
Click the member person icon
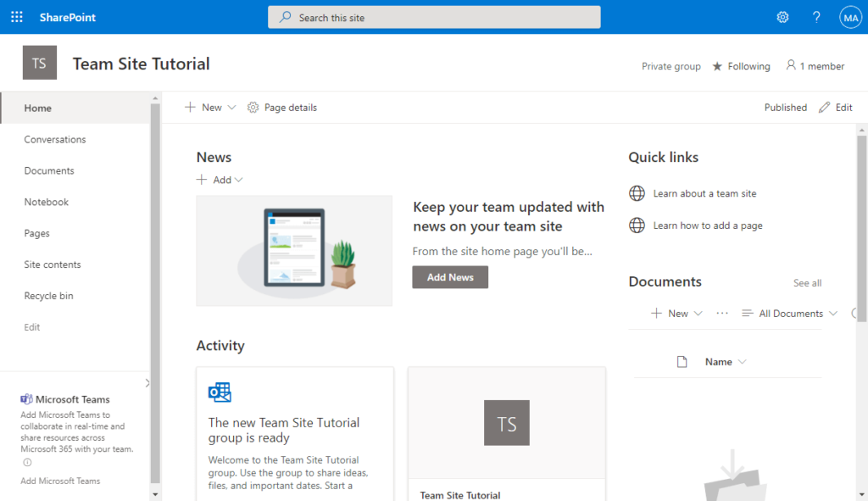pyautogui.click(x=791, y=65)
